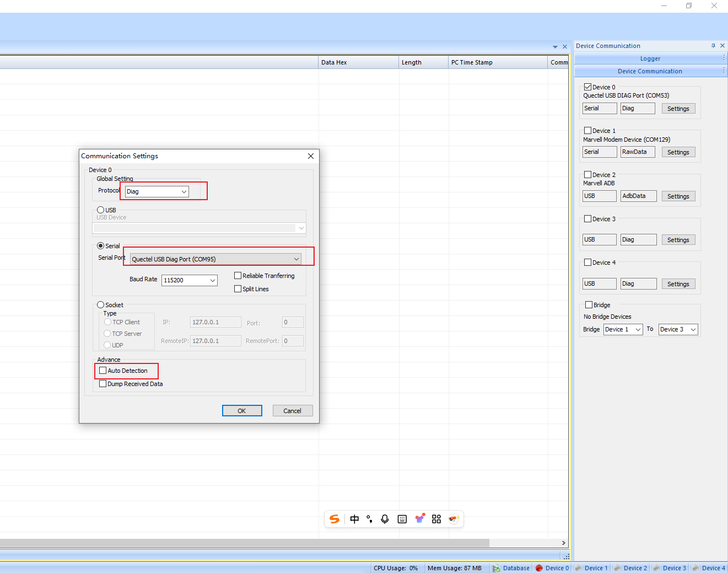
Task: Open Settings for Device 3
Action: coord(678,240)
